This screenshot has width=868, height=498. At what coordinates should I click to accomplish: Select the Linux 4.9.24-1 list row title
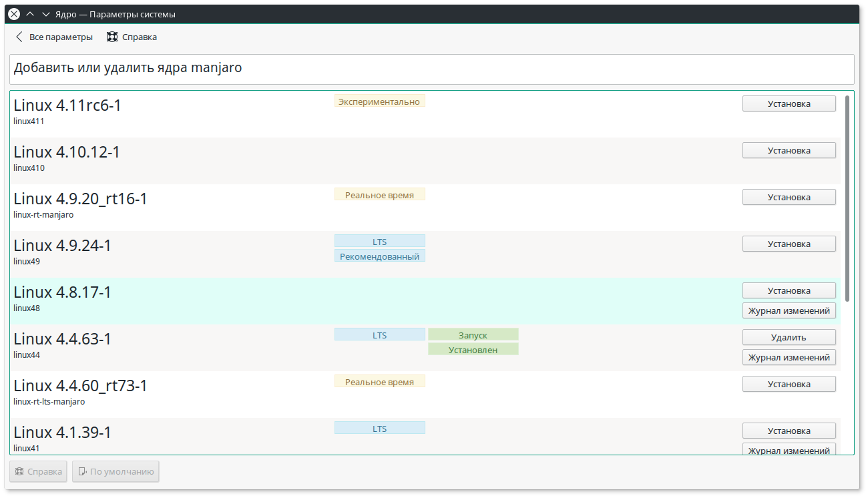[x=63, y=246]
